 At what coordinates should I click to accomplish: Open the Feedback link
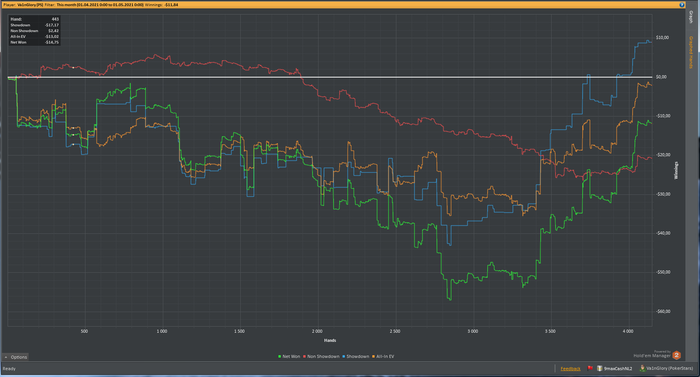click(570, 369)
